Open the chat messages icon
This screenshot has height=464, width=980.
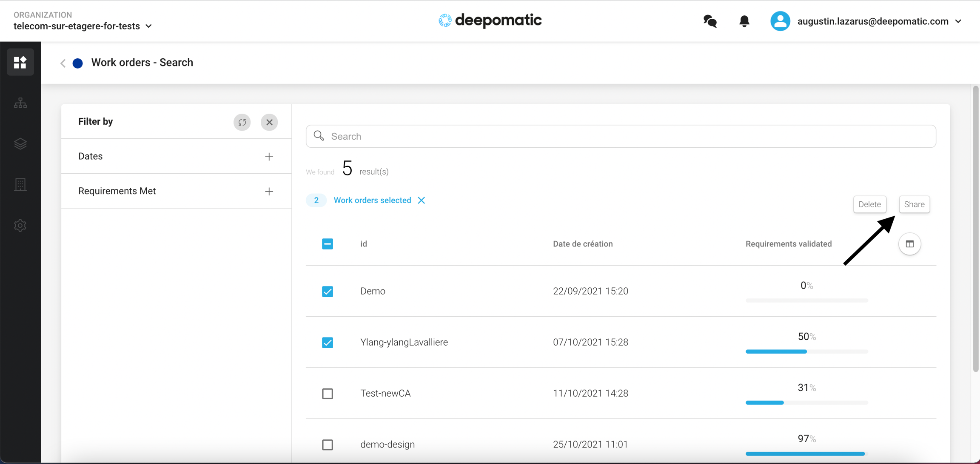coord(710,21)
